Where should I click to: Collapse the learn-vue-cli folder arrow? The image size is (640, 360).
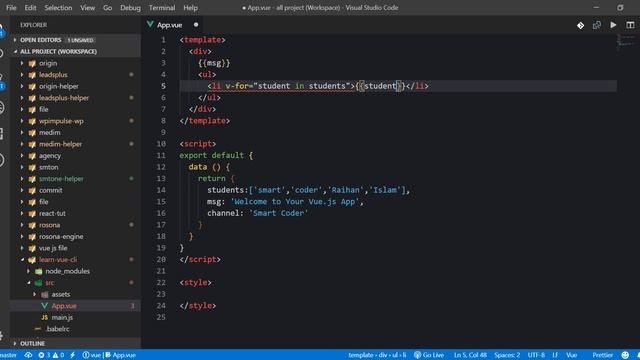(22, 260)
